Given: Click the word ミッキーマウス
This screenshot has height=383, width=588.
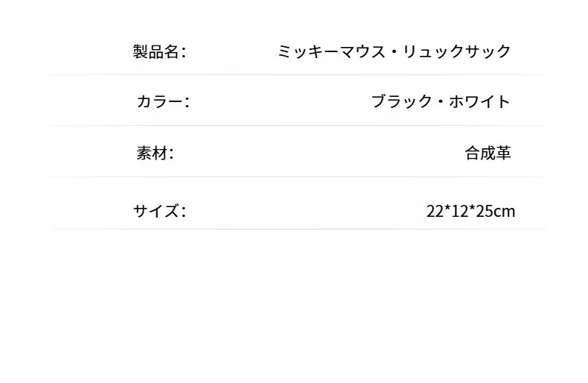Looking at the screenshot, I should (x=331, y=51).
